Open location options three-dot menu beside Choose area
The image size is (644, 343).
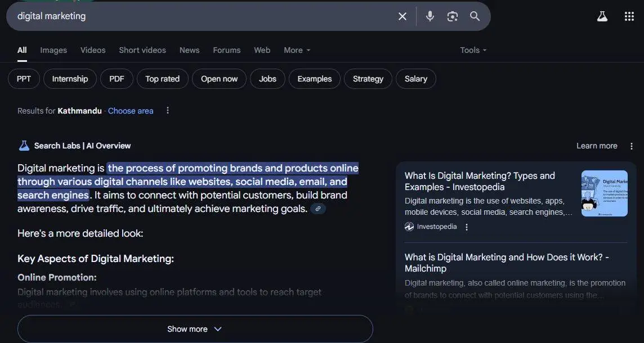pos(168,110)
